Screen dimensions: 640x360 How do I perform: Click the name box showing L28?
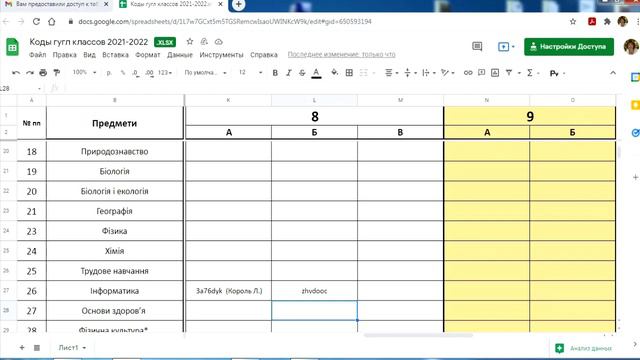pos(20,88)
